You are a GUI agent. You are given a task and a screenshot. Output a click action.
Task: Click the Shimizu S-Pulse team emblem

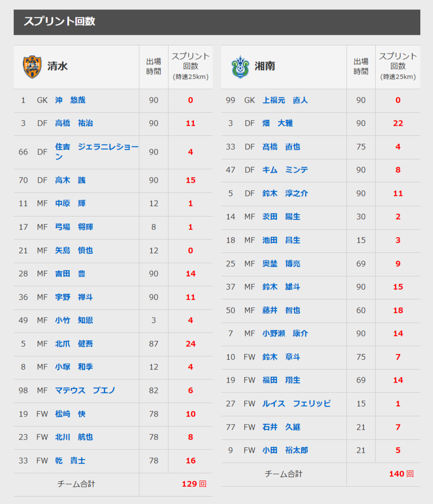coord(32,66)
